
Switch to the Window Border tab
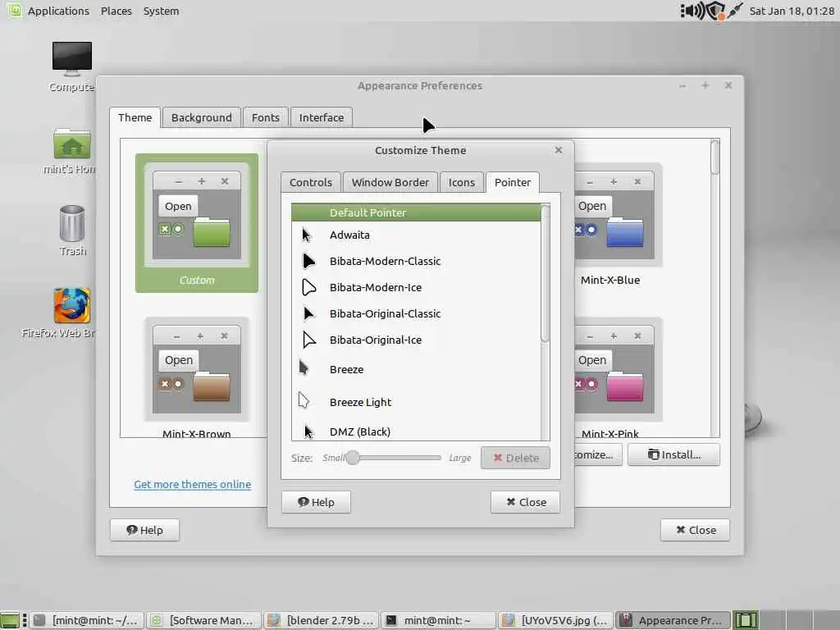[x=390, y=182]
